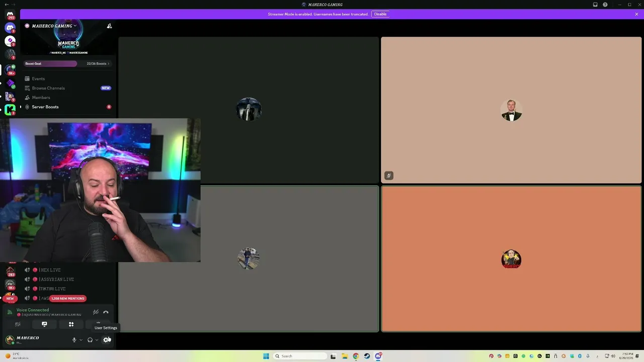Expand the headphone output options arrow
This screenshot has width=644, height=362.
tap(97, 340)
